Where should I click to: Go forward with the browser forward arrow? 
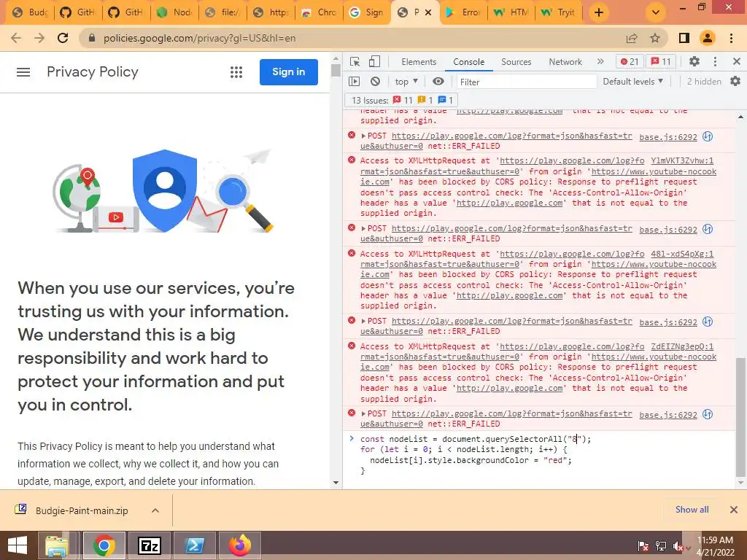click(39, 38)
